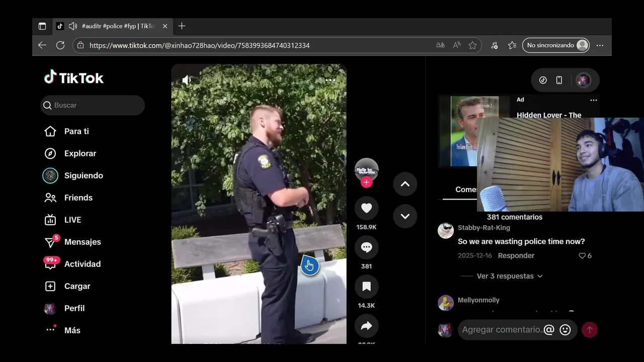Click the 158.9K likes count

click(366, 227)
